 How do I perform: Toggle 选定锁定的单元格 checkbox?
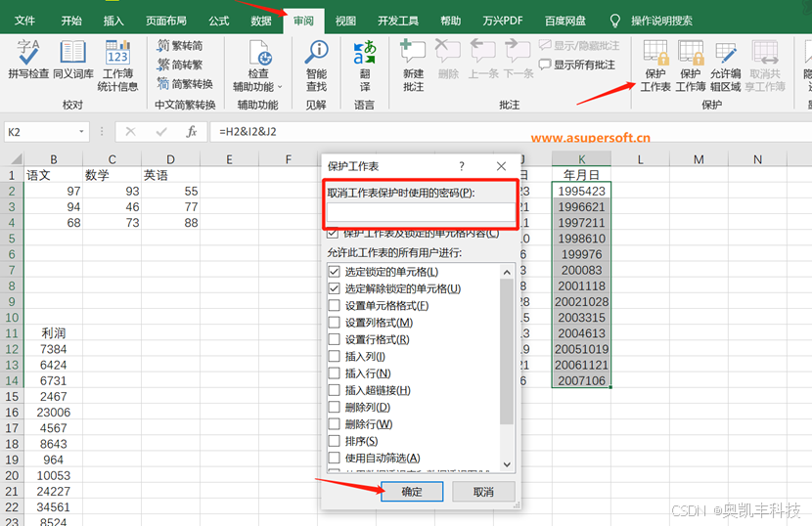(334, 271)
